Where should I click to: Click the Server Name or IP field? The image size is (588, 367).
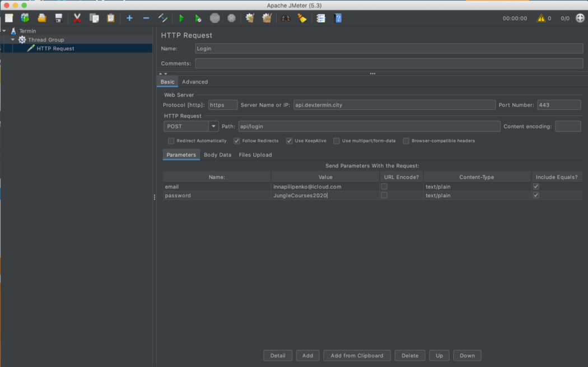pos(394,105)
